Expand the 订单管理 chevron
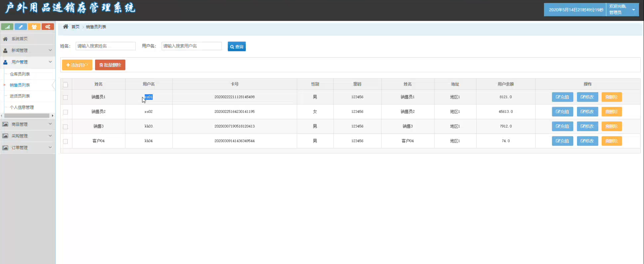 (50, 147)
